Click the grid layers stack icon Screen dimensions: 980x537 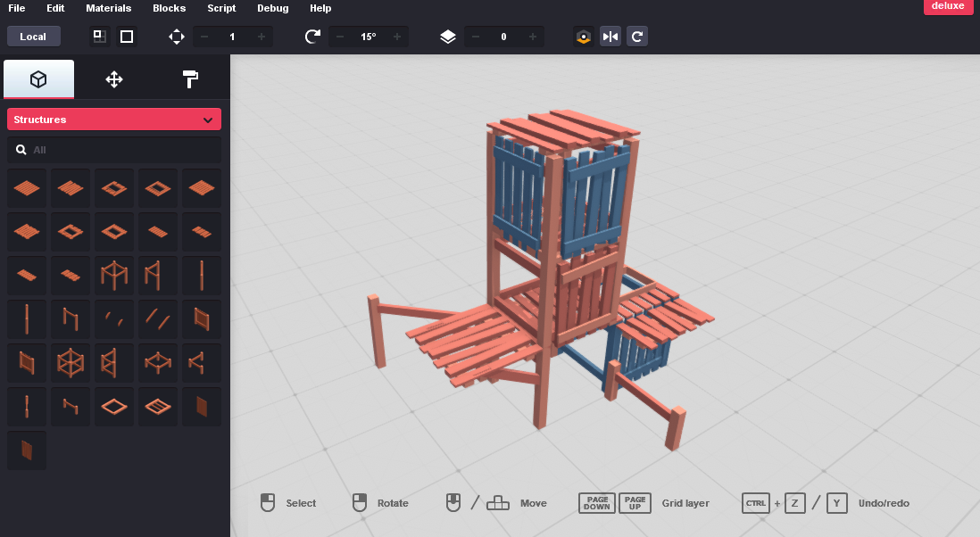coord(448,37)
